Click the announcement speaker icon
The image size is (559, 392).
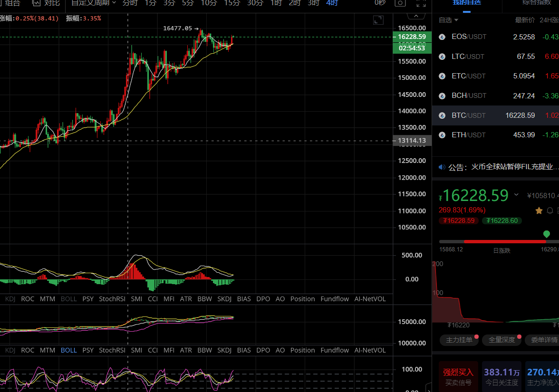[442, 167]
